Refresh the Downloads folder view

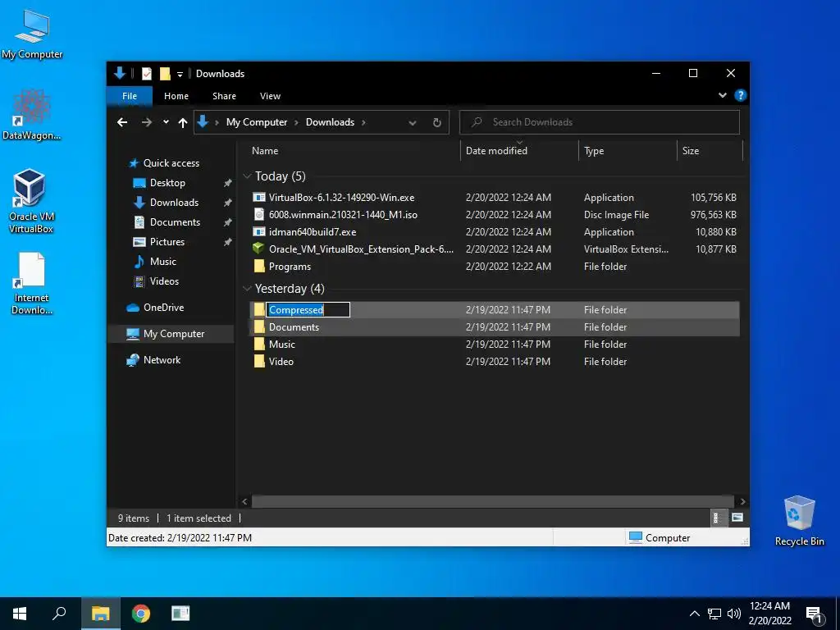[436, 123]
